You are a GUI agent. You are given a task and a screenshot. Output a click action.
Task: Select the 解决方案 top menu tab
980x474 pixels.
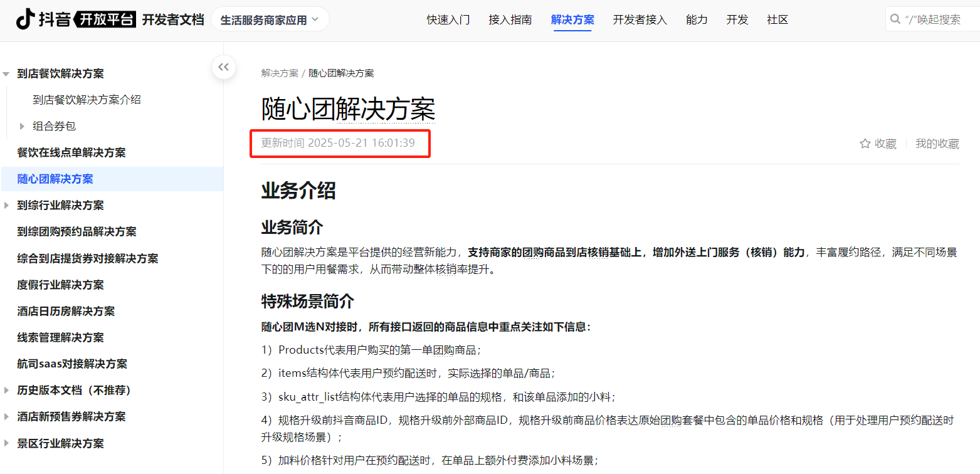tap(572, 19)
